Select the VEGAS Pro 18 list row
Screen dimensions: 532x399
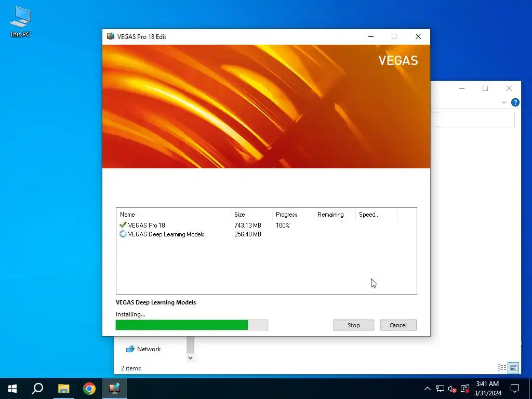coord(268,225)
